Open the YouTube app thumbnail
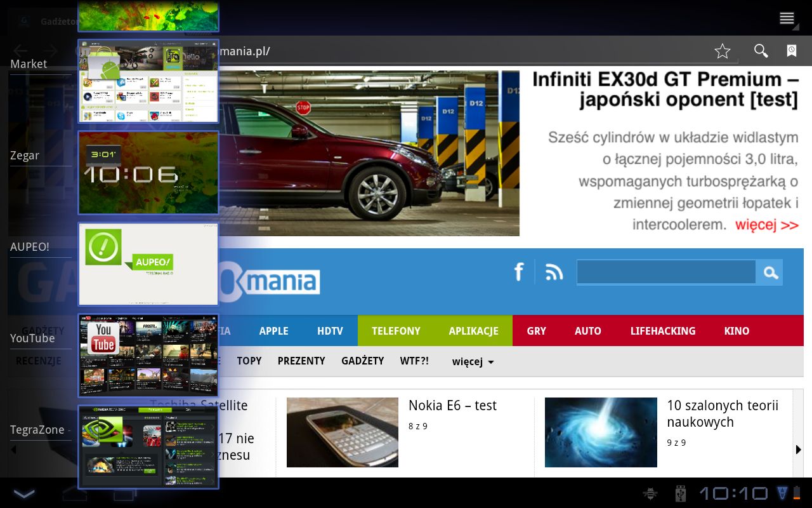 [148, 356]
